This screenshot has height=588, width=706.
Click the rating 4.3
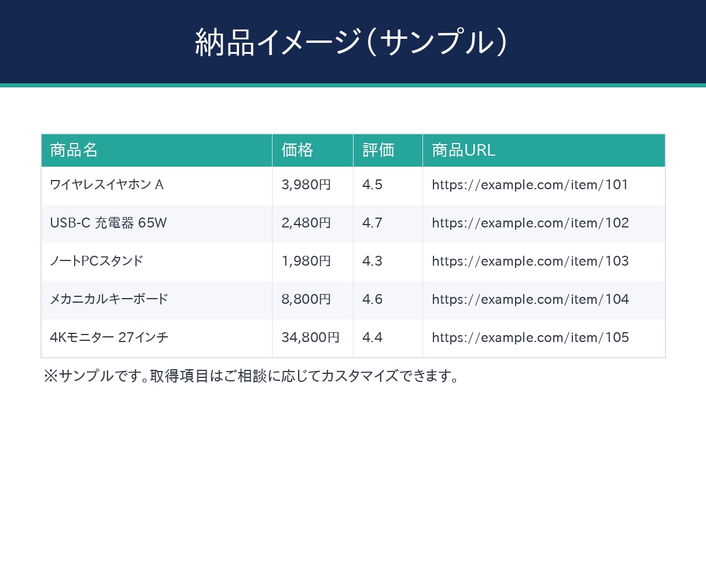373,261
